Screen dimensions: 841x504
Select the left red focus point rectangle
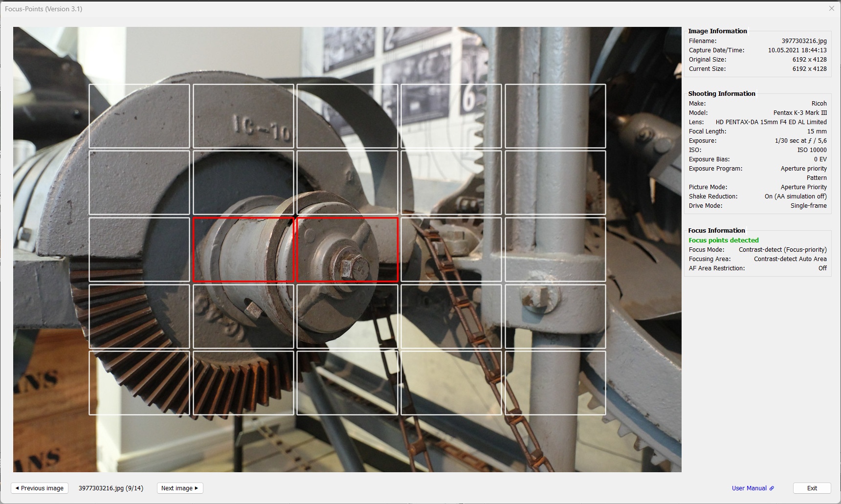pyautogui.click(x=243, y=250)
